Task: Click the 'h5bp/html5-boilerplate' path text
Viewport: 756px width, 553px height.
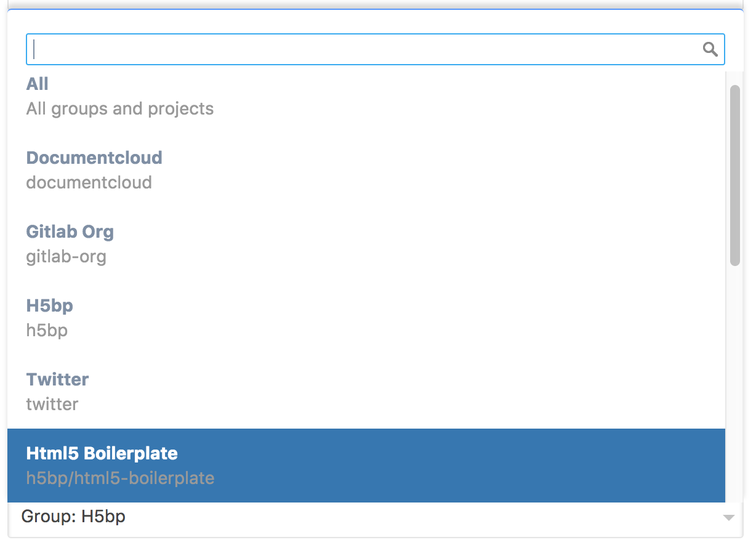Action: tap(120, 478)
